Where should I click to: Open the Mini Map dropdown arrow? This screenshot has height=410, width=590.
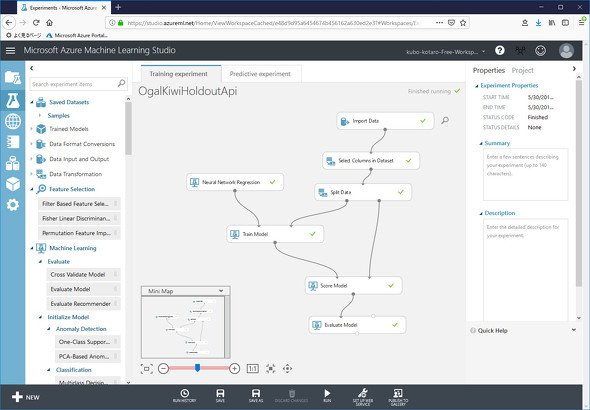click(221, 291)
